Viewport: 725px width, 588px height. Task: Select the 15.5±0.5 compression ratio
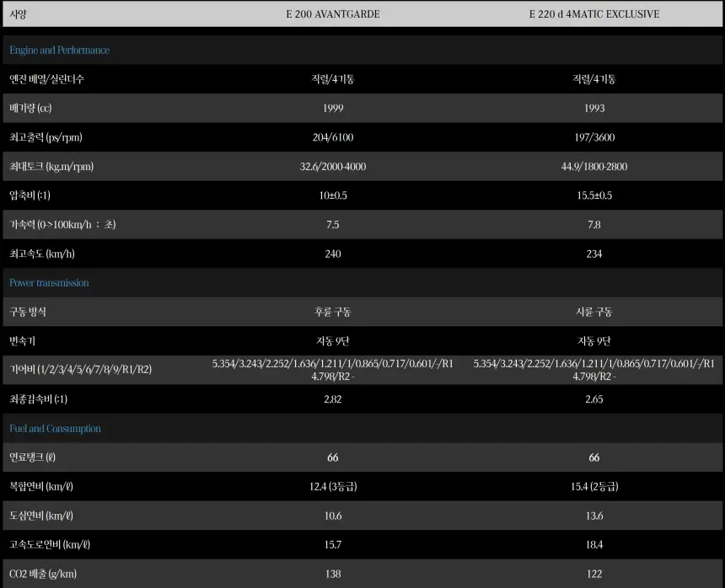(594, 195)
